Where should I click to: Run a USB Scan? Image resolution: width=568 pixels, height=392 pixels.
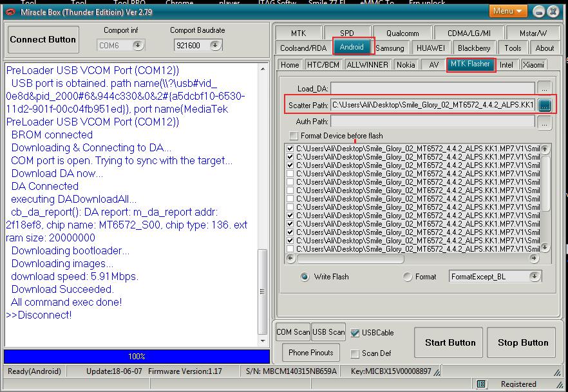pyautogui.click(x=328, y=332)
